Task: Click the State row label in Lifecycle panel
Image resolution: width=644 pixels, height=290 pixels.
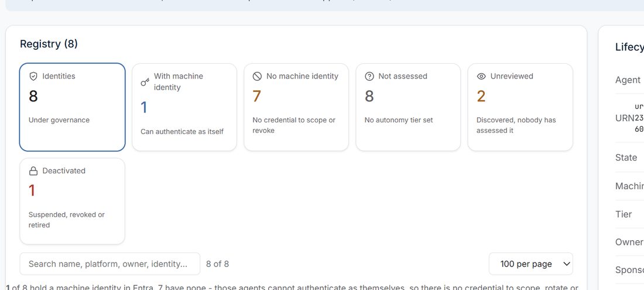Action: pyautogui.click(x=626, y=158)
